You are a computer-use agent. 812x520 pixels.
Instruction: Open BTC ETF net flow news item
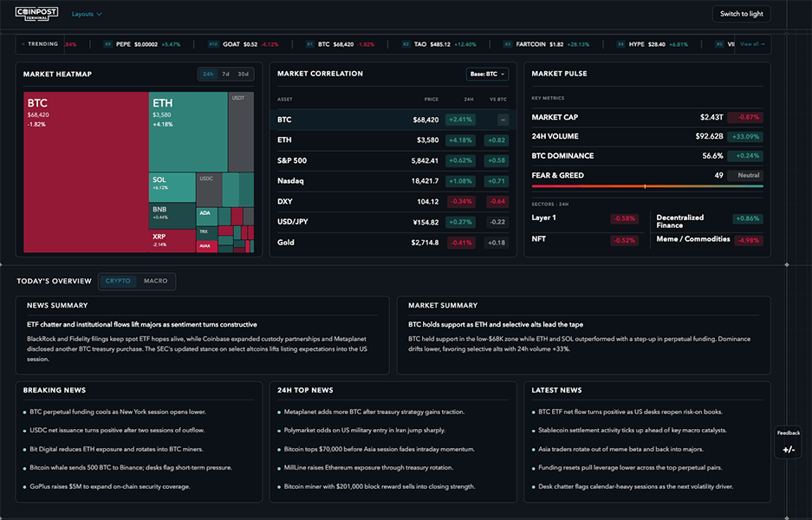630,412
